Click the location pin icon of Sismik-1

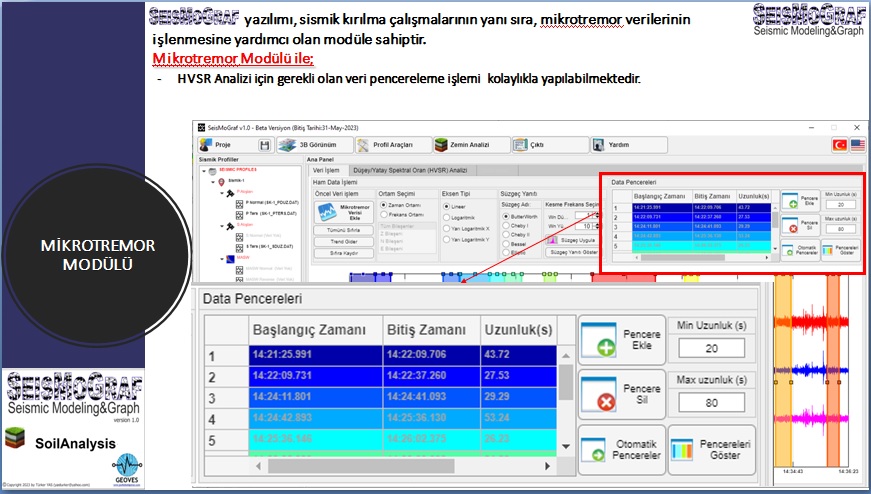pyautogui.click(x=221, y=182)
